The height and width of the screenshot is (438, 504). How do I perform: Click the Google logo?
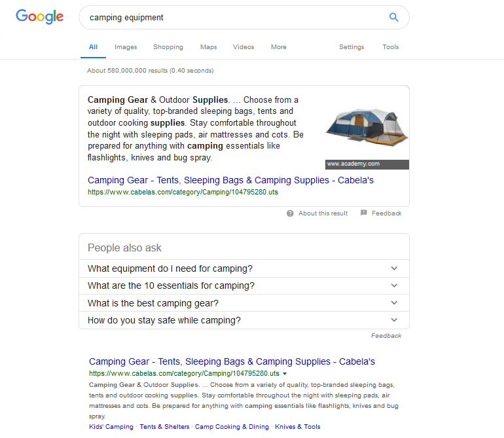40,17
